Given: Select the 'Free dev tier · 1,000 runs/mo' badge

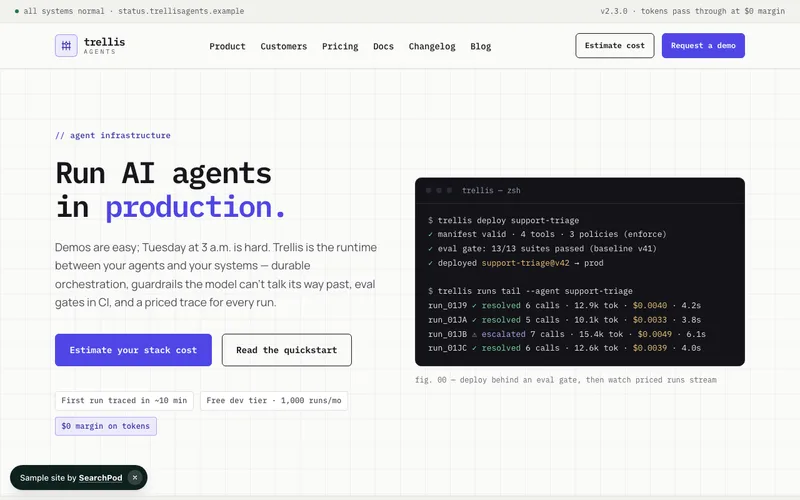Looking at the screenshot, I should [274, 401].
